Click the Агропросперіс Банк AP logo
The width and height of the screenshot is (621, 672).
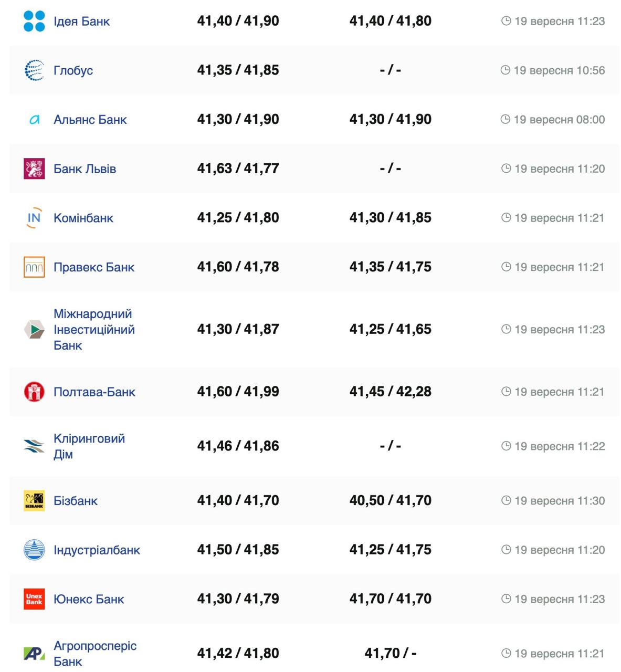tap(34, 654)
